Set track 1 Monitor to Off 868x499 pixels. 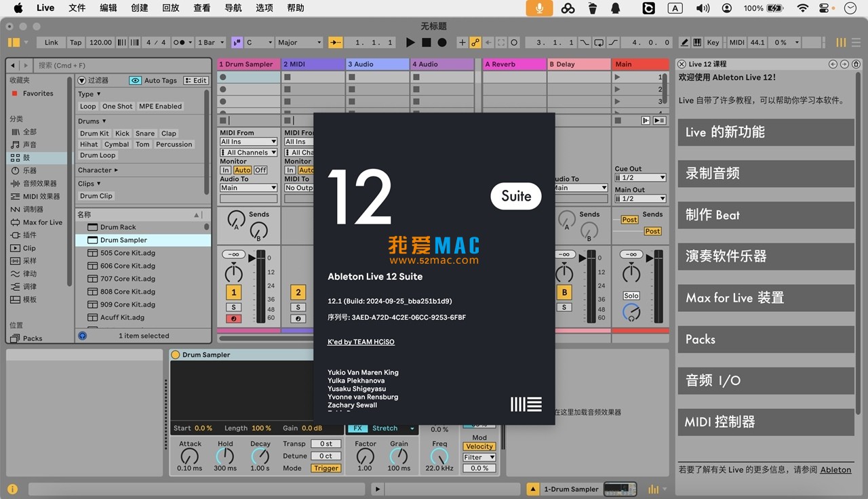[x=260, y=170]
